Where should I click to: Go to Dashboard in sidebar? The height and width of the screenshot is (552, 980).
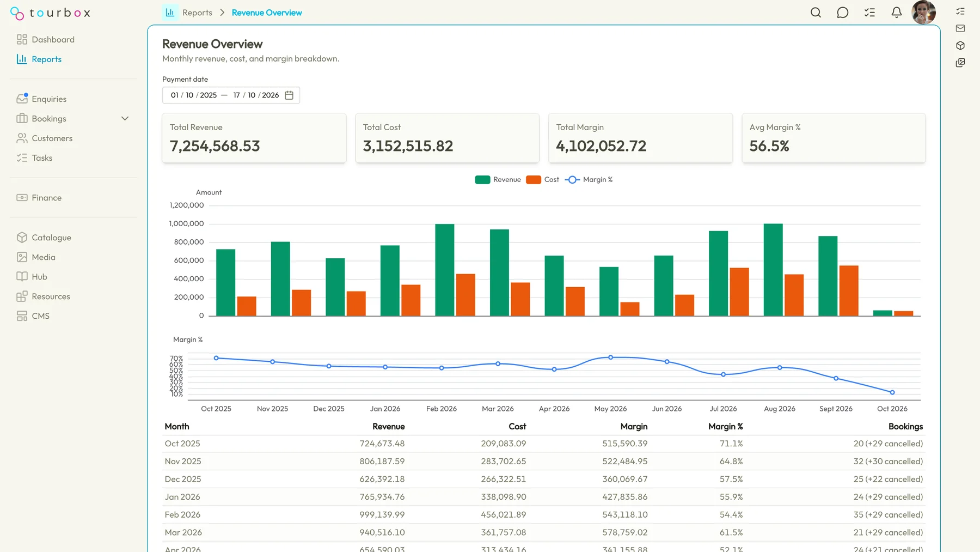click(x=45, y=40)
